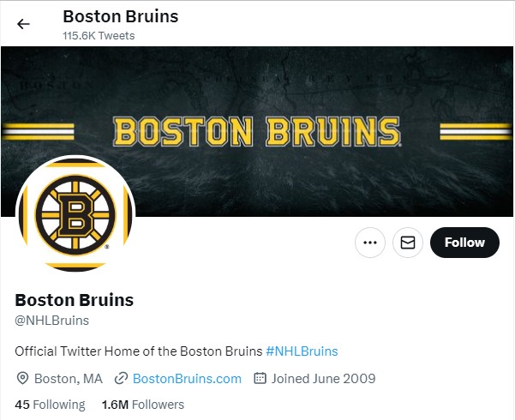
Task: Visit the BostonBruins.com website link
Action: (187, 378)
